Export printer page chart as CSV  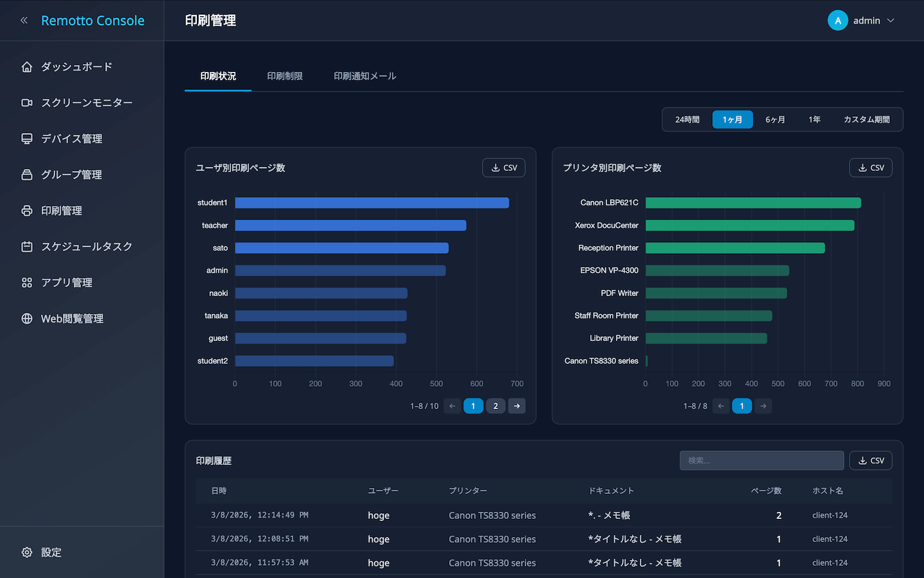click(871, 168)
